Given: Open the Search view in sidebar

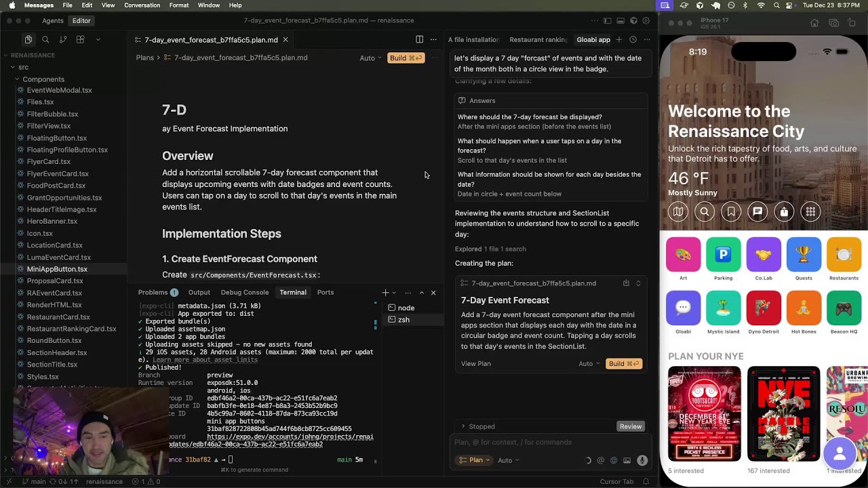Looking at the screenshot, I should [45, 39].
